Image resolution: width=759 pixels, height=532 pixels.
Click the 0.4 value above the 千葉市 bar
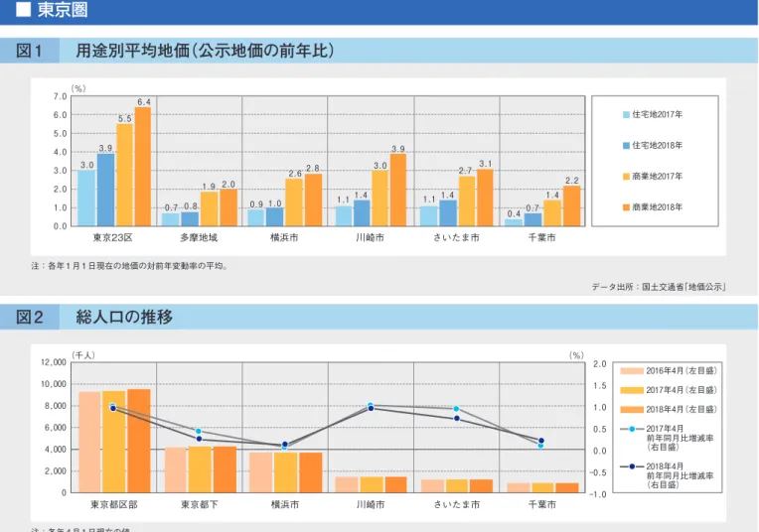tap(514, 213)
